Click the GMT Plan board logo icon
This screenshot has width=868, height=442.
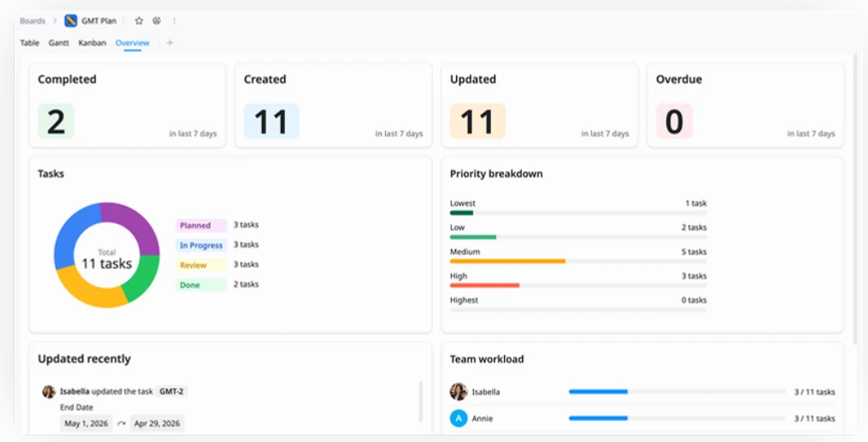coord(71,21)
